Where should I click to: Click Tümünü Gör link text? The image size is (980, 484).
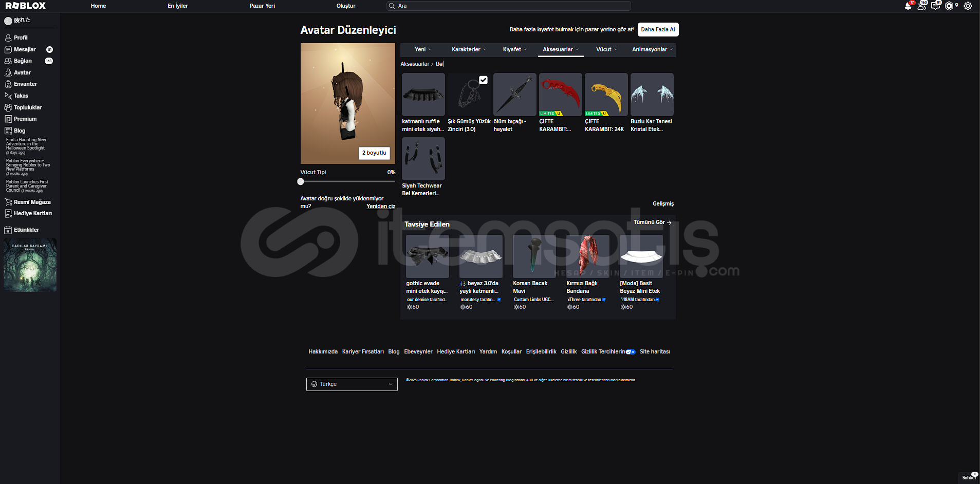click(x=649, y=222)
